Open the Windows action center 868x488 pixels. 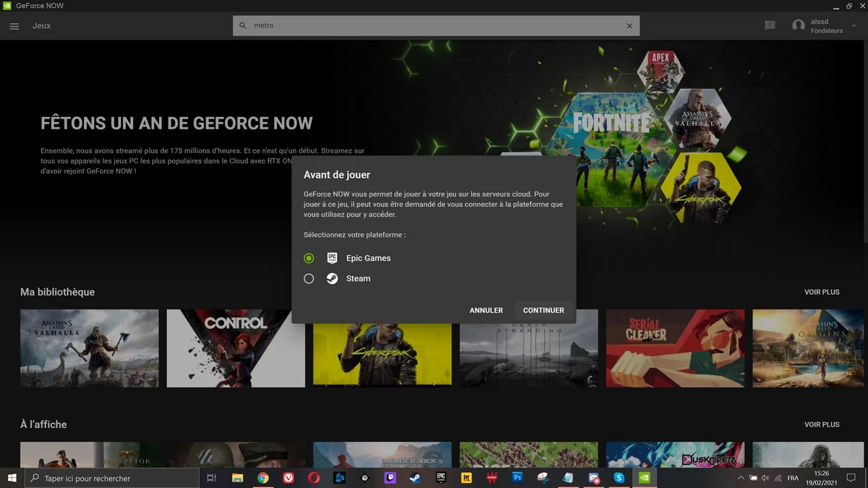[851, 478]
